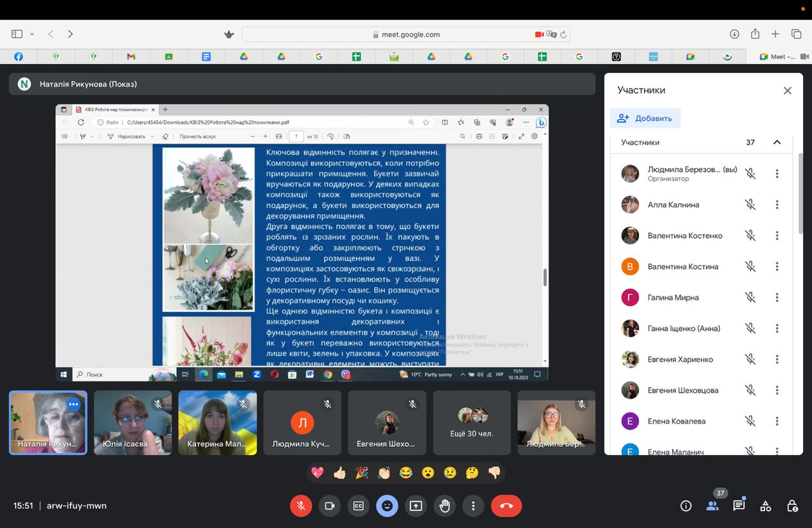Image resolution: width=812 pixels, height=528 pixels.
Task: Open more options three-dot menu in bottom bar
Action: (x=473, y=506)
